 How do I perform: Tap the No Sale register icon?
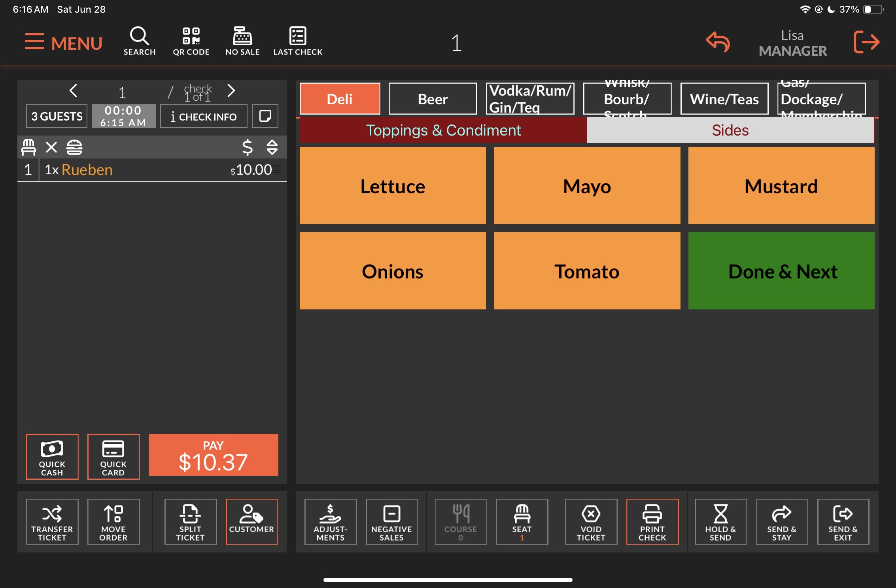[x=242, y=41]
